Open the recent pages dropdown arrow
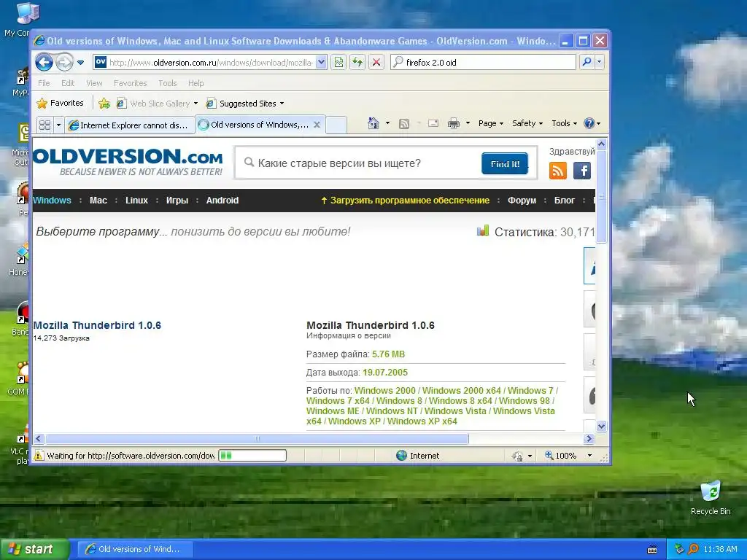This screenshot has width=747, height=560. tap(80, 63)
